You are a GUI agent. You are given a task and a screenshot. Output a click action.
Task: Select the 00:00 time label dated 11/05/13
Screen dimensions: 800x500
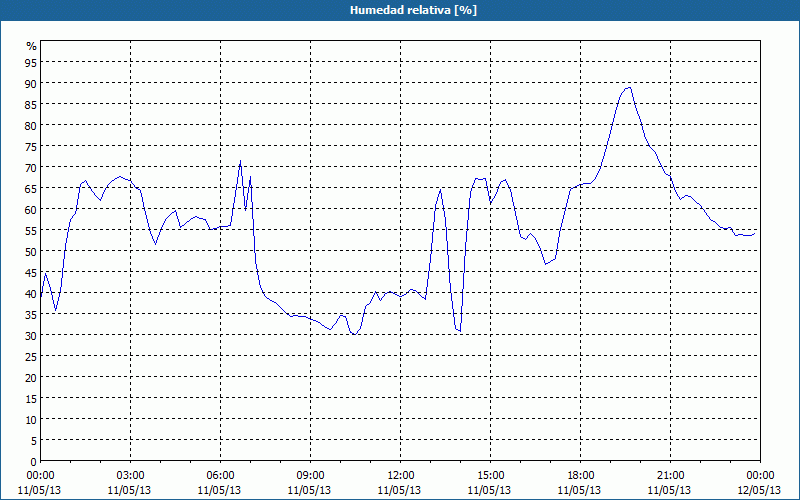40,476
